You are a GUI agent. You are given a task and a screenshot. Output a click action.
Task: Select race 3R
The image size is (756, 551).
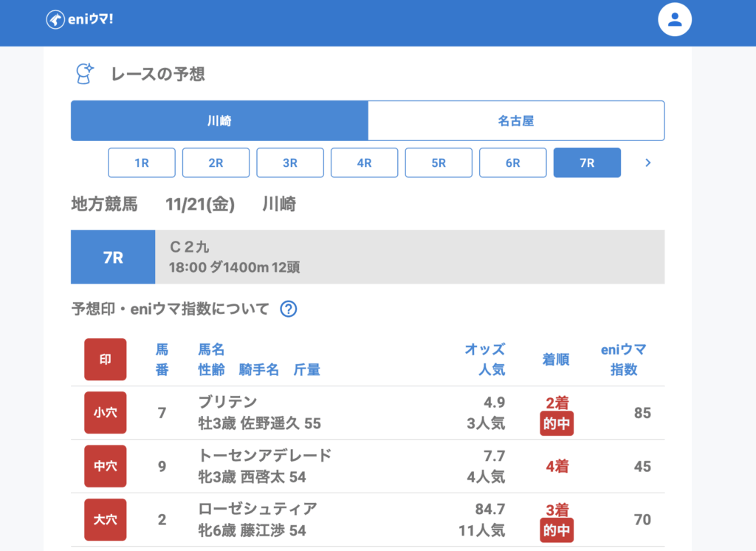click(290, 163)
